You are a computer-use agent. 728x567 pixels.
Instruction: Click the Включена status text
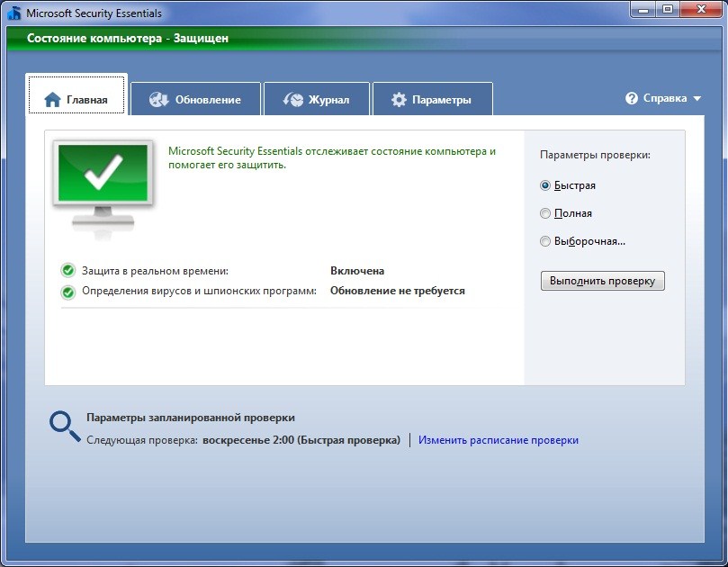click(357, 271)
